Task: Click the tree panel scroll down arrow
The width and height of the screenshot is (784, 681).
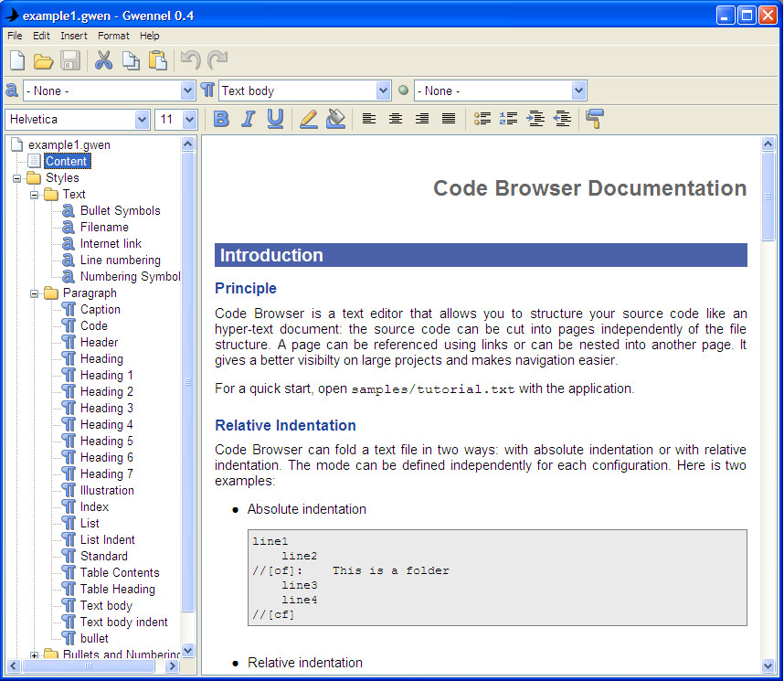Action: pos(187,651)
